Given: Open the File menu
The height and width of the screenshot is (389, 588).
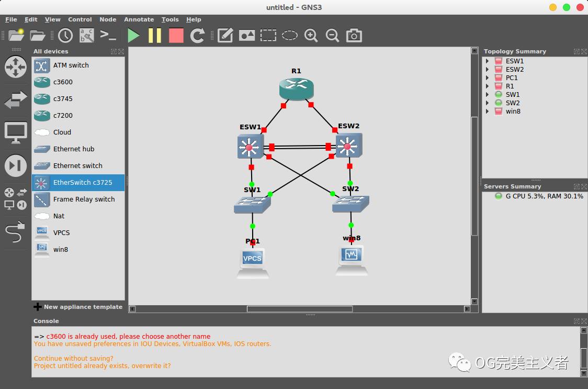Looking at the screenshot, I should coord(11,19).
